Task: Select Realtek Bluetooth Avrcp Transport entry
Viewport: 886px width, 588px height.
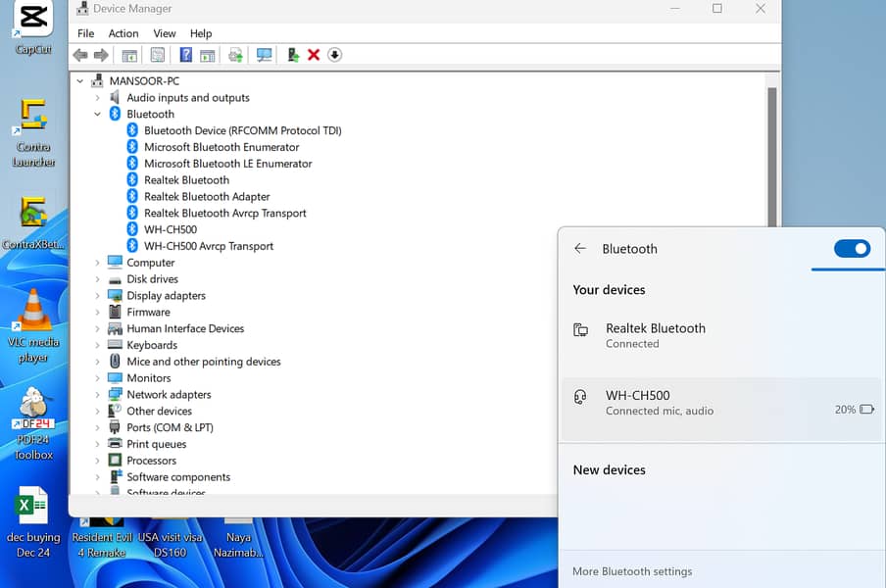Action: point(224,213)
